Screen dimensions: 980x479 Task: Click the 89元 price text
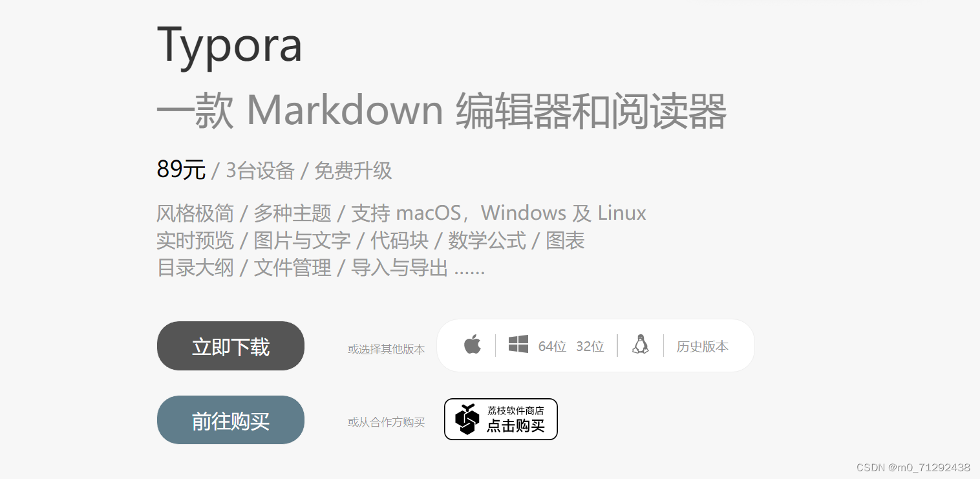(181, 169)
